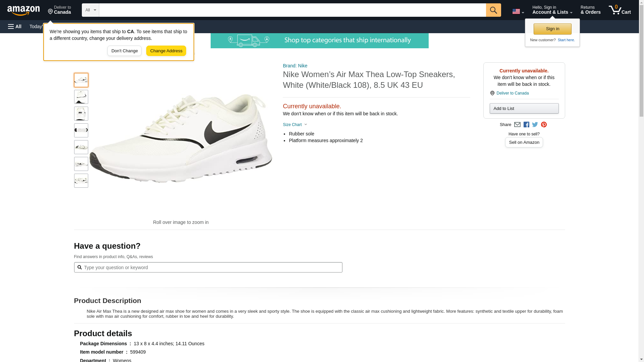This screenshot has width=644, height=362.
Task: Open the shopping cart icon
Action: [620, 10]
